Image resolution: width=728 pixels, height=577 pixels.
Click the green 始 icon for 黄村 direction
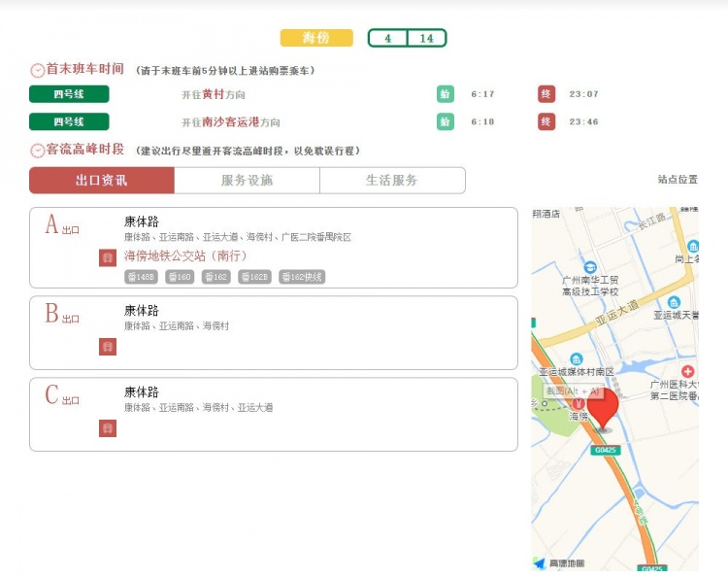(445, 94)
